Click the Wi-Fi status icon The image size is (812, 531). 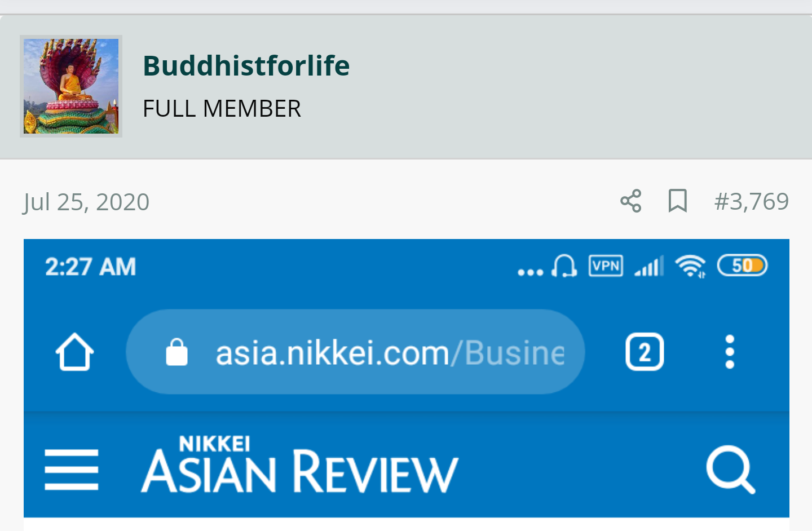tap(690, 266)
